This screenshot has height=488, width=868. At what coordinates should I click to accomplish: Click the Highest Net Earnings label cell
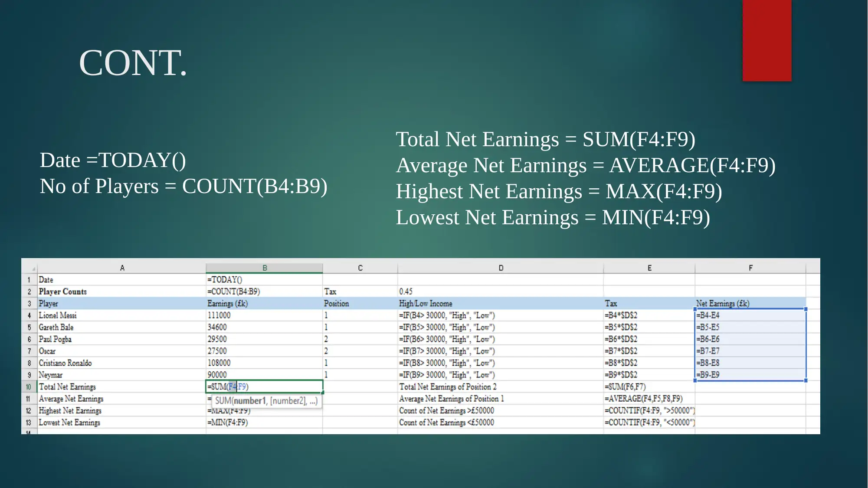click(x=122, y=410)
